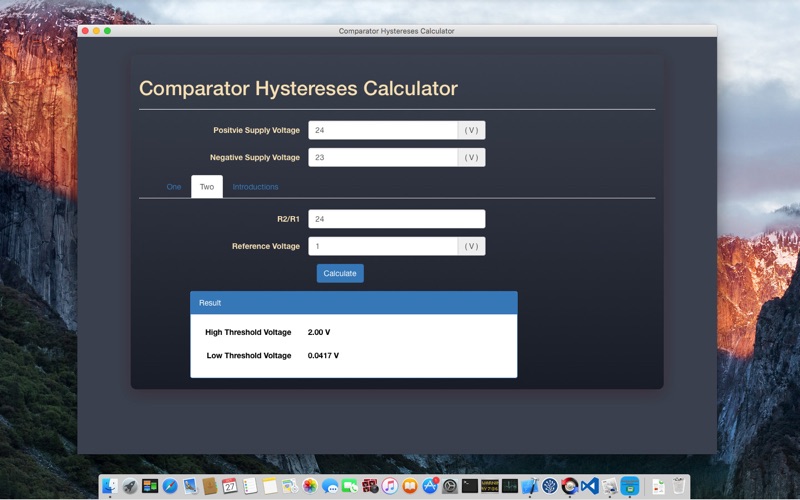Screen dimensions: 800x500
Task: Minimize the window with the yellow button
Action: point(96,31)
